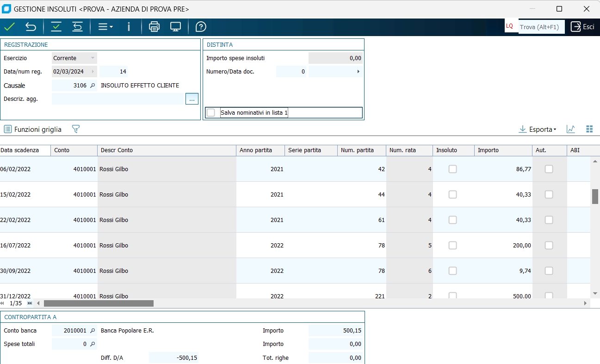This screenshot has height=364, width=600.
Task: Click the monitor screen preview icon
Action: (x=175, y=27)
